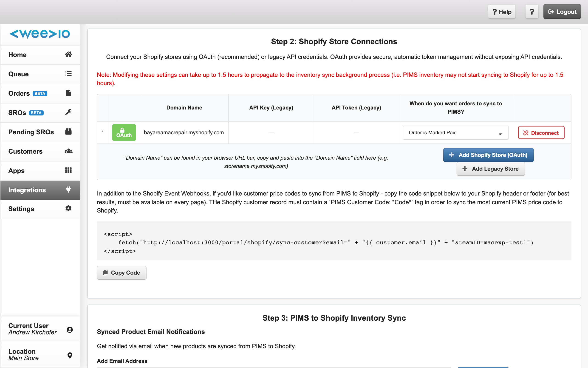
Task: Click the question mark icon button
Action: [x=532, y=12]
